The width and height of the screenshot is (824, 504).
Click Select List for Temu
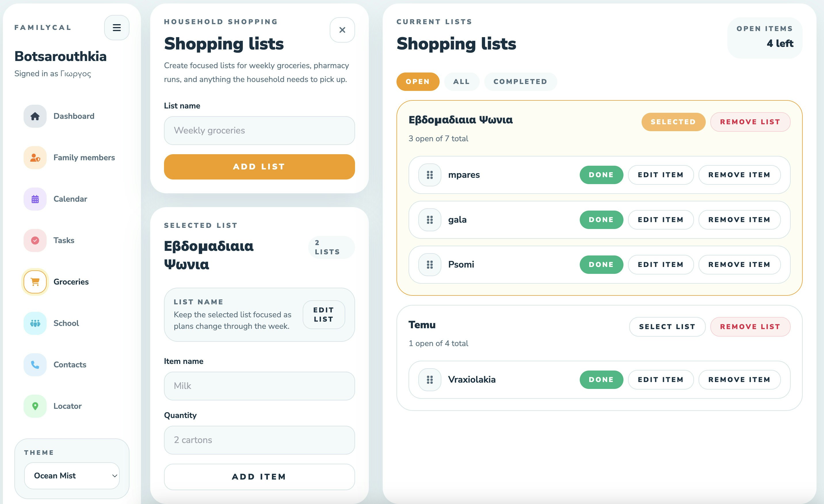coord(667,327)
